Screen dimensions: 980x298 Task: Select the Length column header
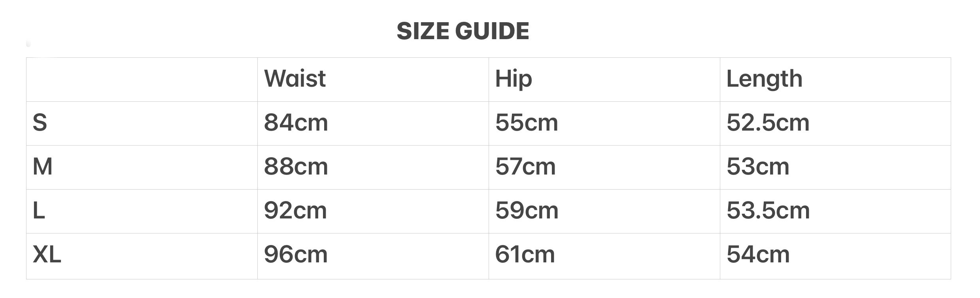tap(764, 78)
